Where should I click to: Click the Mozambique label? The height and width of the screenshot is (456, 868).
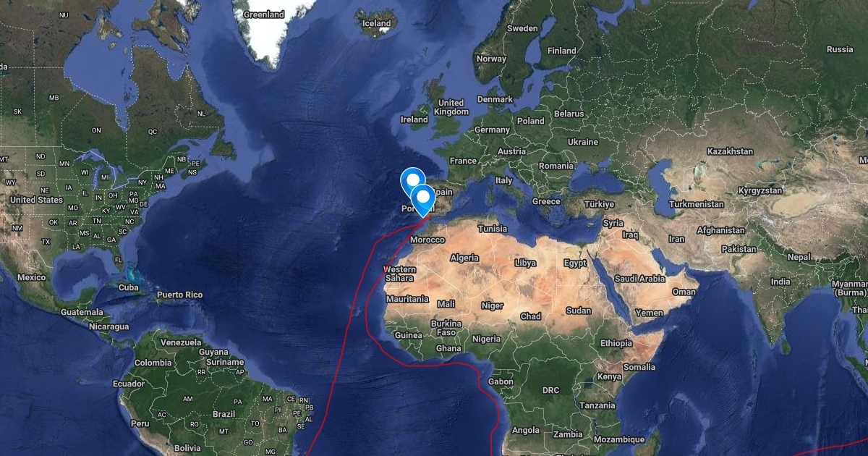619,439
